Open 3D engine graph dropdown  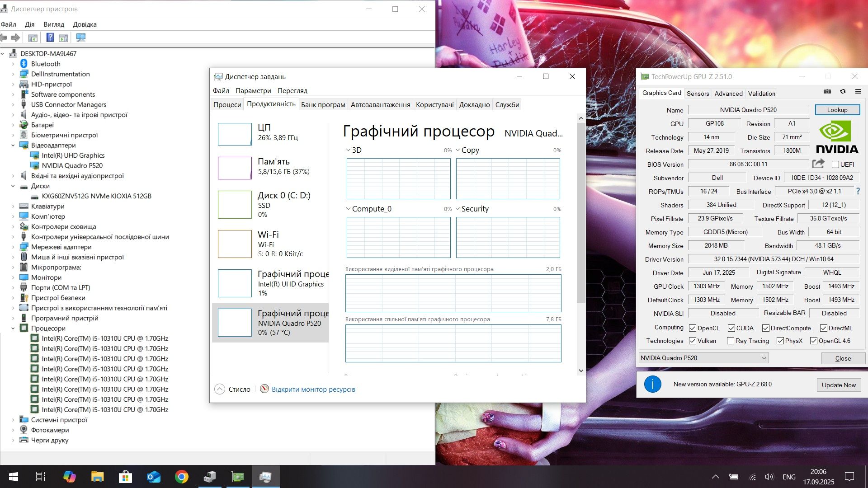click(x=348, y=150)
